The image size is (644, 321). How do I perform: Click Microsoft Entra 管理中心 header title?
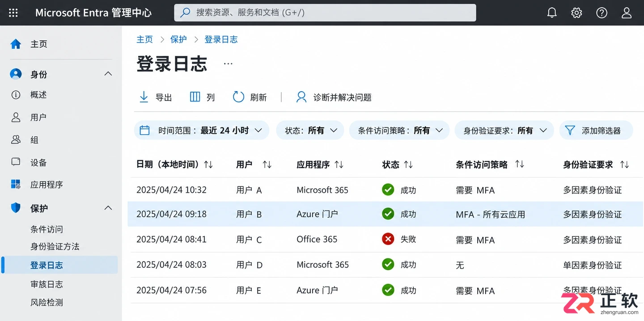[93, 13]
